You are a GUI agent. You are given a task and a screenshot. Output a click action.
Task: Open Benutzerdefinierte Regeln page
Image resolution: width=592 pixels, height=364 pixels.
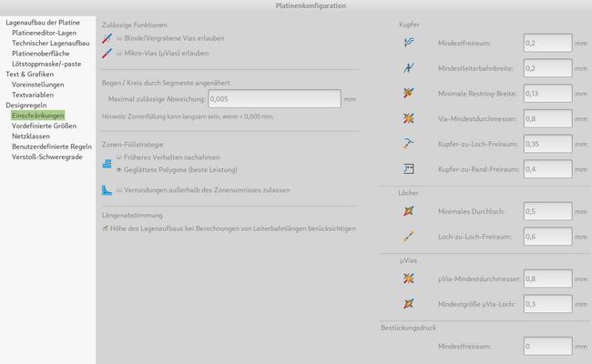52,147
